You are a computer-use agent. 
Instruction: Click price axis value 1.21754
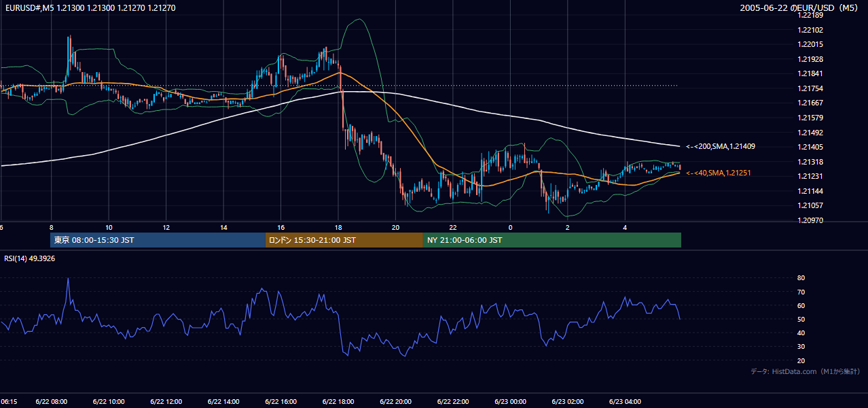pos(811,88)
